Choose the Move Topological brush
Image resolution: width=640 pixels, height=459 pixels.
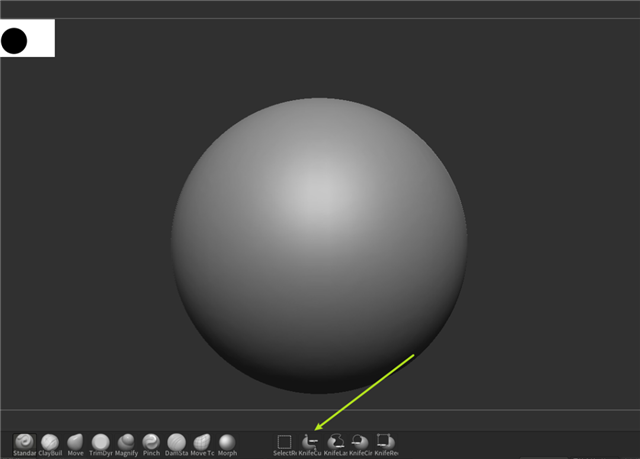tap(202, 445)
